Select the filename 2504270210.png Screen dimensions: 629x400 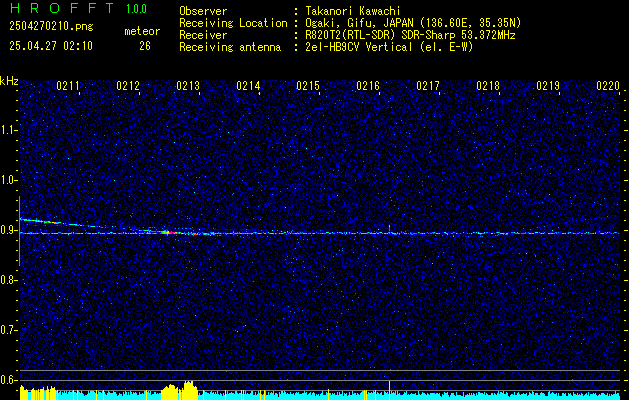coord(51,27)
